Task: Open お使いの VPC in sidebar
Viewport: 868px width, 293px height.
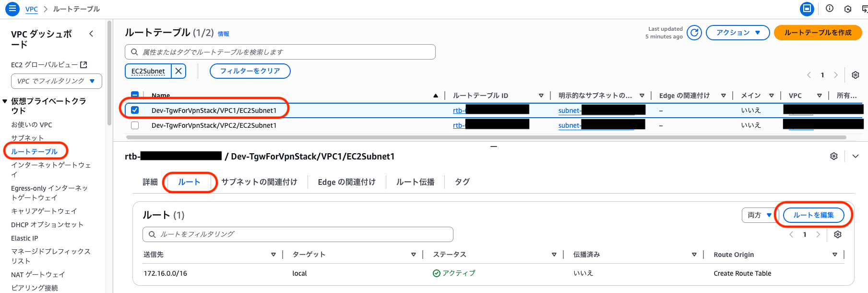Action: point(32,125)
